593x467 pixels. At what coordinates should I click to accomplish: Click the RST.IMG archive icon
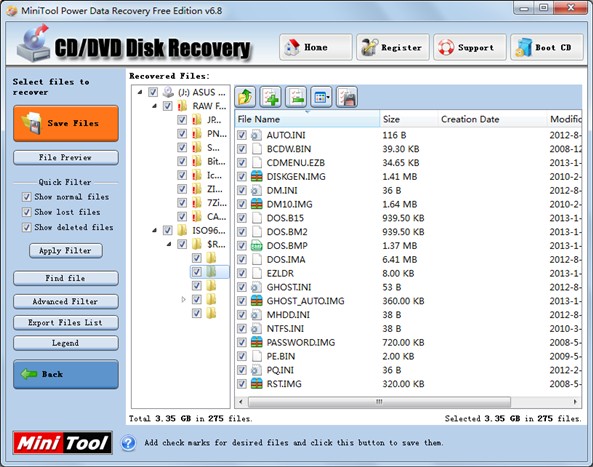(256, 384)
